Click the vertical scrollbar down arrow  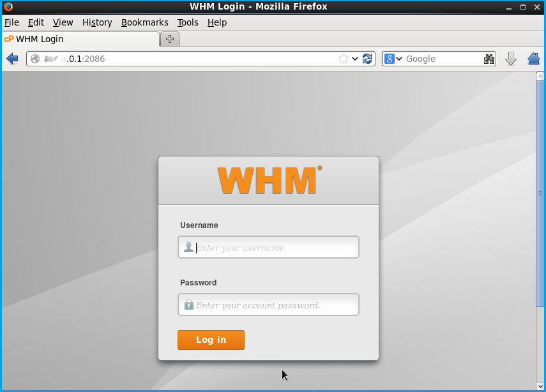pyautogui.click(x=539, y=385)
